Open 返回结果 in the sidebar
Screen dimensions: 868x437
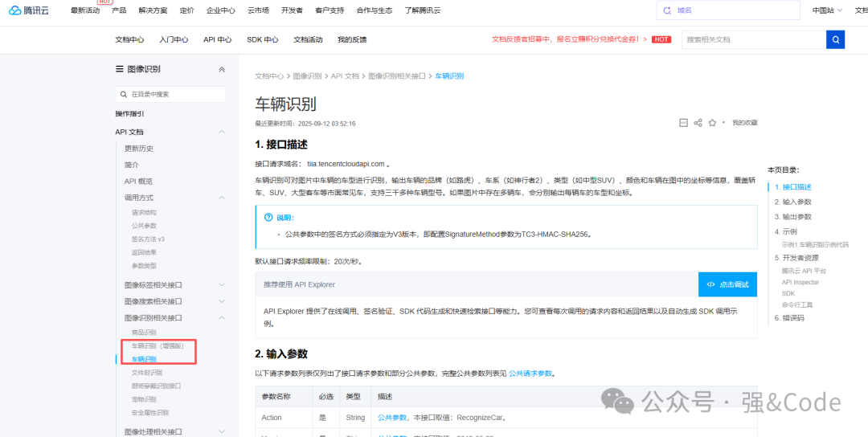coord(144,253)
